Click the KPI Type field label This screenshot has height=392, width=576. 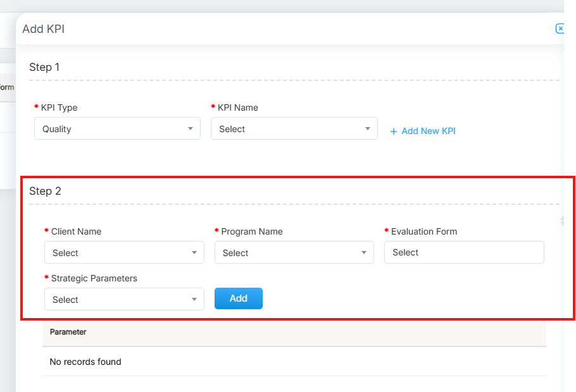(x=59, y=107)
